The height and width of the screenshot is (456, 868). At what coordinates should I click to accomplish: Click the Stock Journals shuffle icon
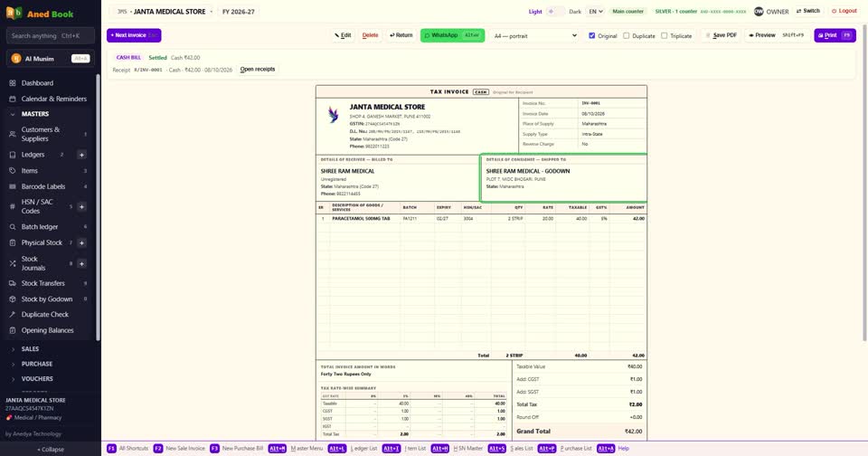point(12,263)
